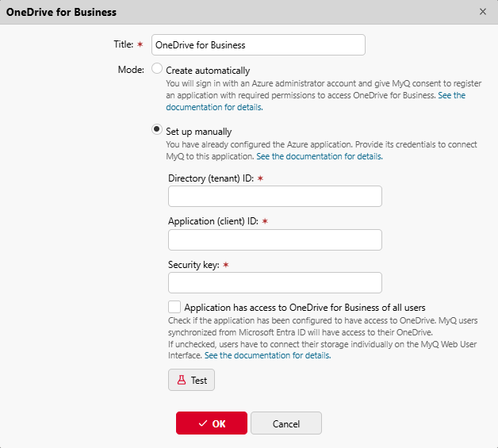Open documentation link under Set up manually
Image resolution: width=498 pixels, height=448 pixels.
[319, 157]
